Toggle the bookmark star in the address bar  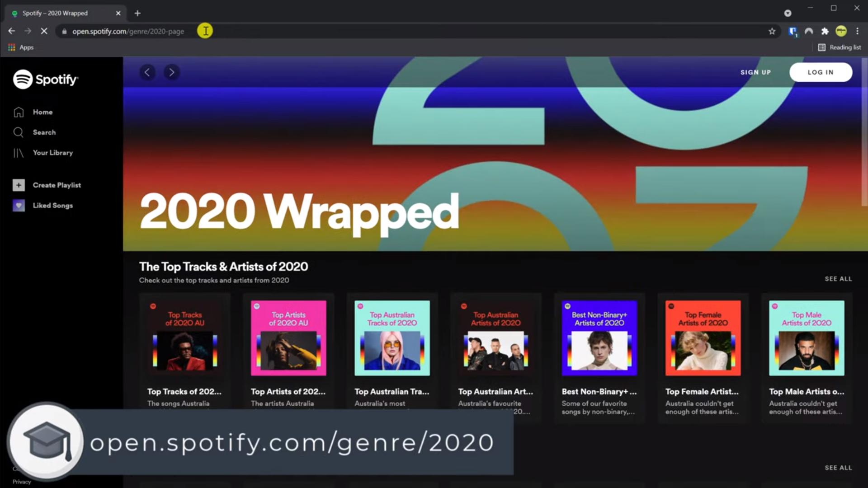(772, 31)
